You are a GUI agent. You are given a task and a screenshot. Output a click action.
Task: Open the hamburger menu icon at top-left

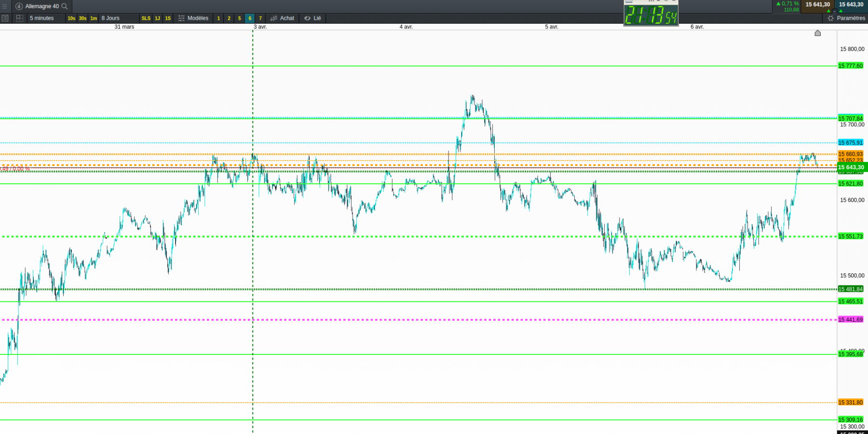[x=5, y=6]
